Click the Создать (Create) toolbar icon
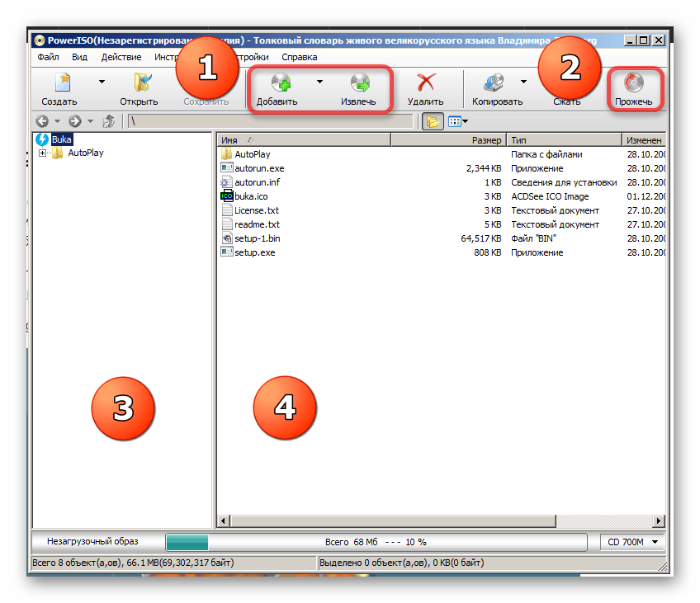Image resolution: width=700 pixels, height=603 pixels. [x=63, y=83]
